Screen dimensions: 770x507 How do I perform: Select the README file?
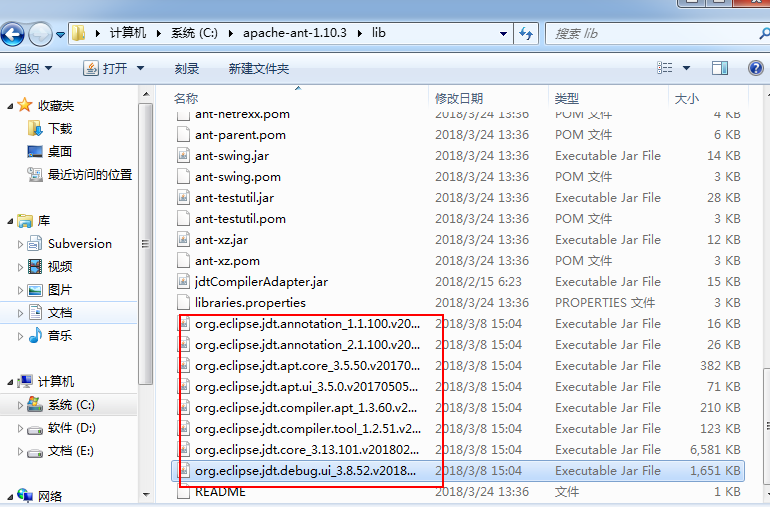coord(220,492)
